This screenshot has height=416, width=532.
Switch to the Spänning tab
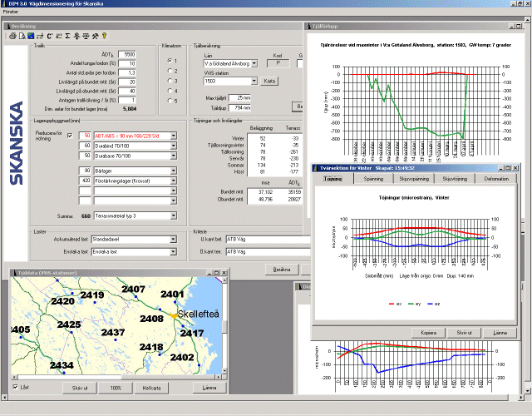[373, 178]
